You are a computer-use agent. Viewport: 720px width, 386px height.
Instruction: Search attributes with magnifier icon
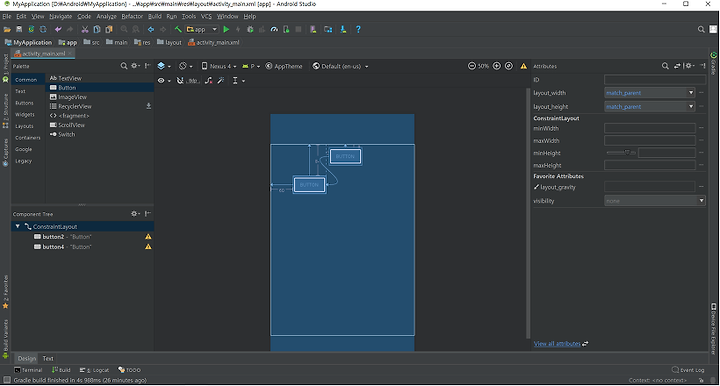(665, 66)
